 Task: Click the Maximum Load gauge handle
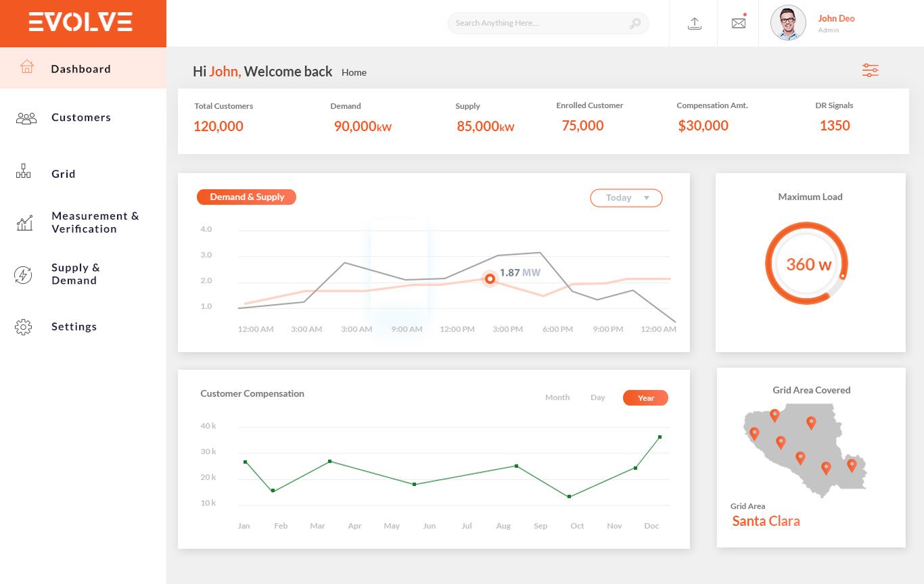pyautogui.click(x=842, y=276)
